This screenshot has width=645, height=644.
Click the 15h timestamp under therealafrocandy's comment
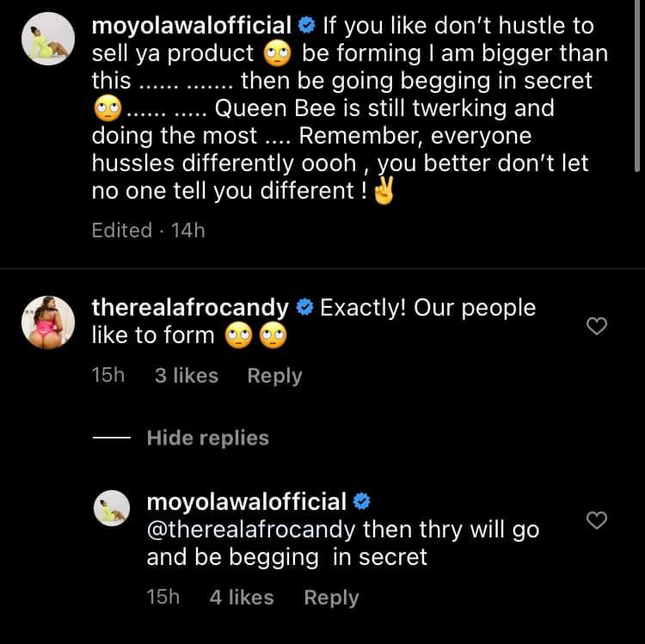click(108, 376)
